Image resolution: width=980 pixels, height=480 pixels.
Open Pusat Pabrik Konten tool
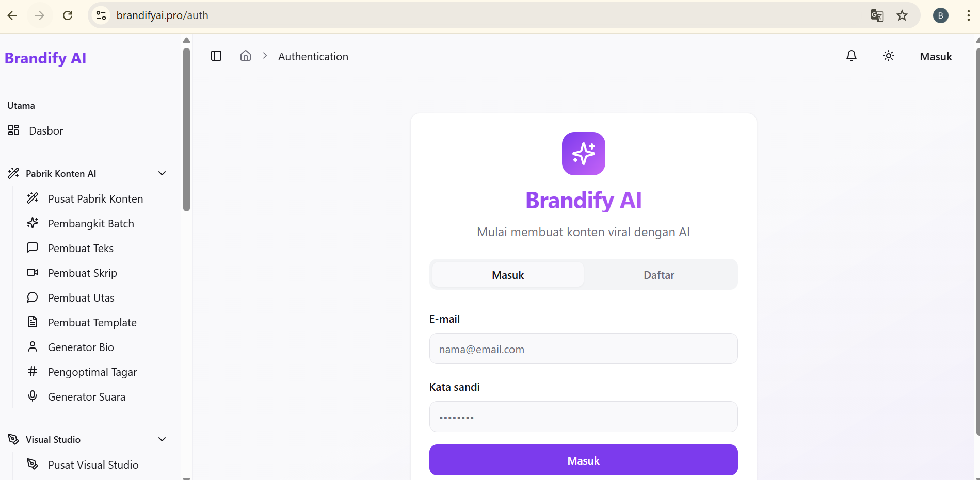[95, 198]
